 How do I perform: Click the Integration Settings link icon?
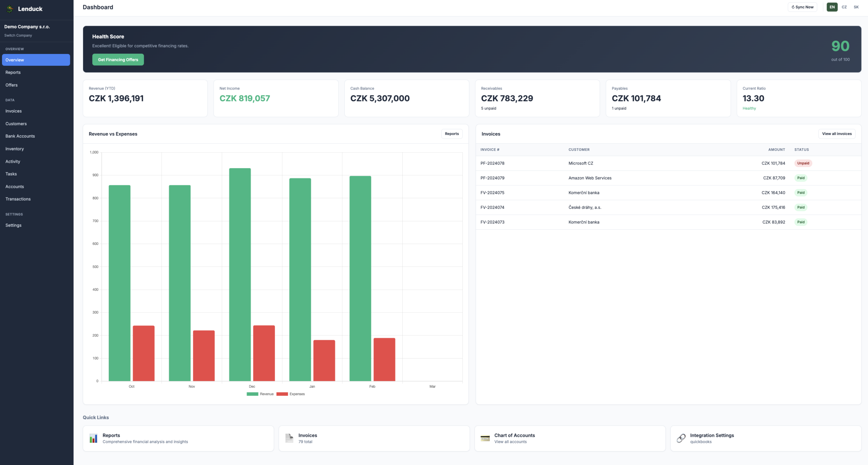click(x=681, y=438)
